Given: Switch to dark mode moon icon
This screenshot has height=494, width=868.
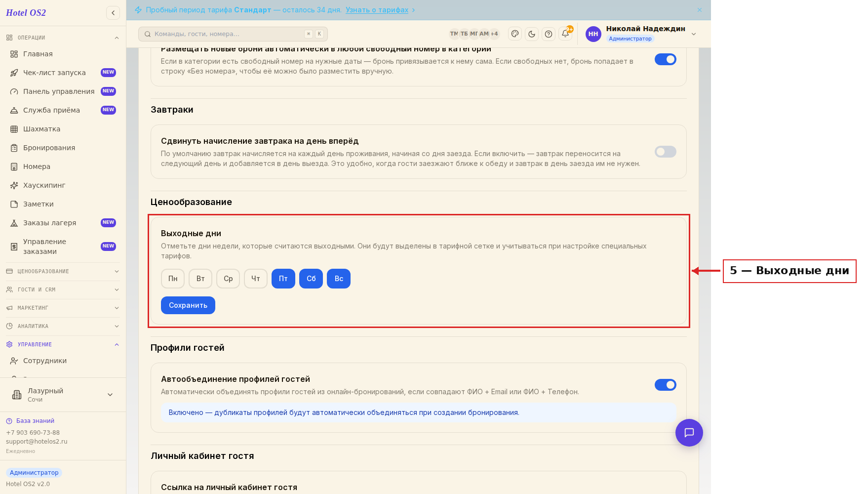Looking at the screenshot, I should [532, 34].
